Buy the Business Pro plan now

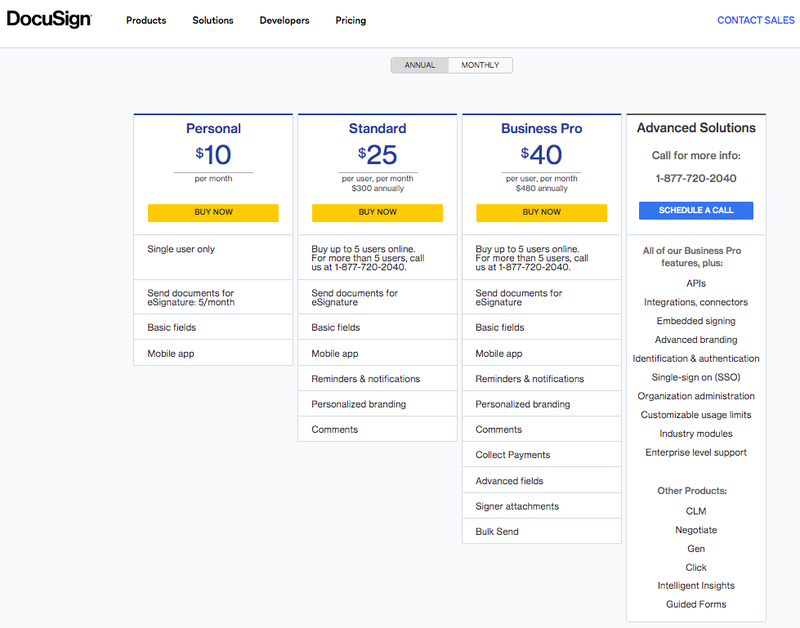(x=541, y=213)
